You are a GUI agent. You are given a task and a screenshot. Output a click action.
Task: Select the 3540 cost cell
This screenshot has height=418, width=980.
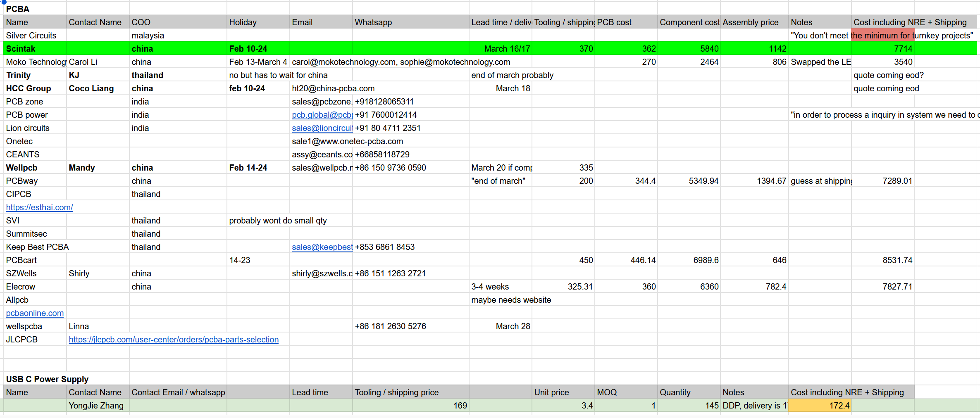(x=883, y=62)
